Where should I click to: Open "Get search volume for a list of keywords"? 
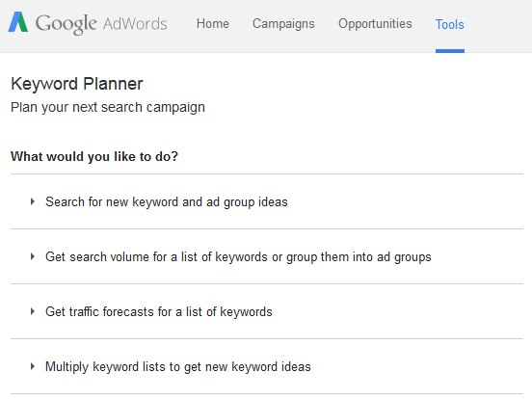pos(238,257)
